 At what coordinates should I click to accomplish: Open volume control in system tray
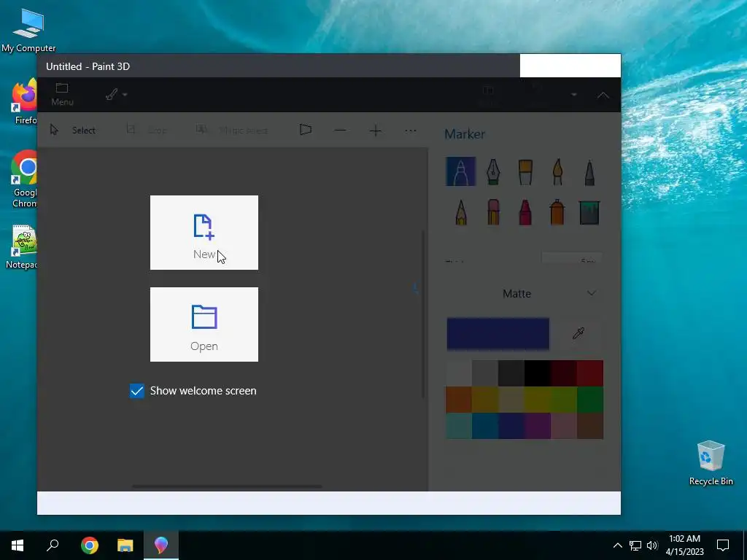(652, 545)
